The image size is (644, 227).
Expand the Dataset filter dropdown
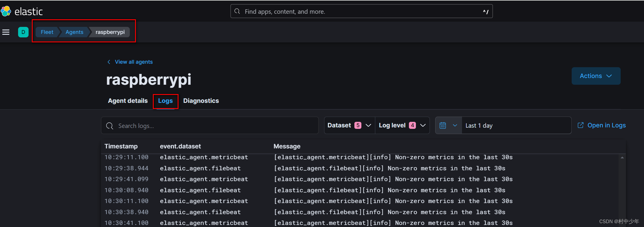(x=350, y=125)
